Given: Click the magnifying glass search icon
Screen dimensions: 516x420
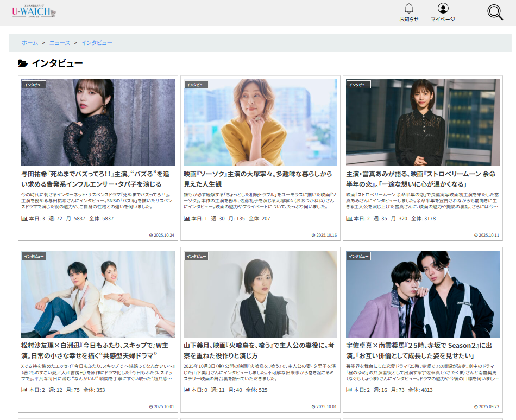Looking at the screenshot, I should [x=495, y=12].
